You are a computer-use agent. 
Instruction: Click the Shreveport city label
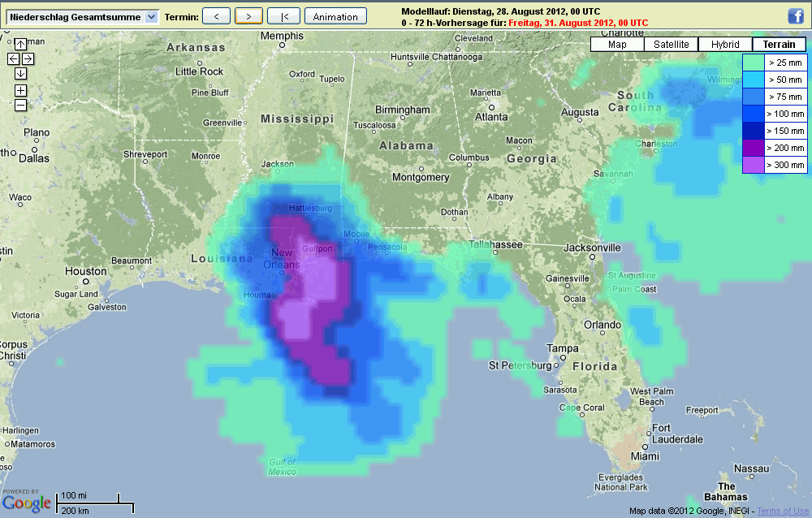(145, 154)
